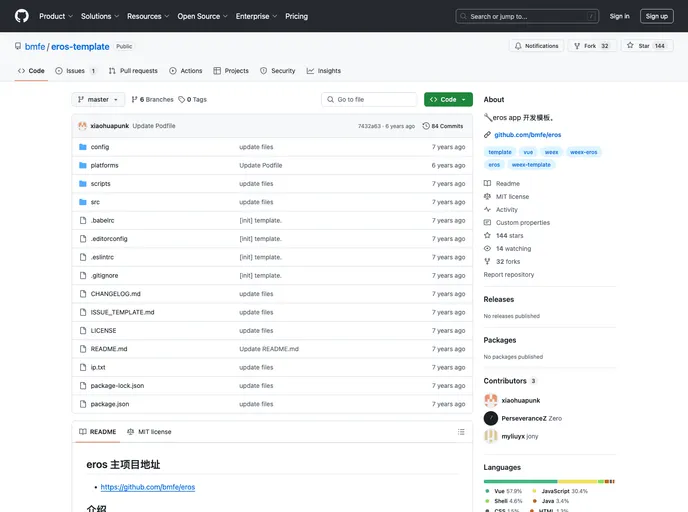Click the Vue 57.9% language entry
Screen dimensions: 688x512
(503, 491)
